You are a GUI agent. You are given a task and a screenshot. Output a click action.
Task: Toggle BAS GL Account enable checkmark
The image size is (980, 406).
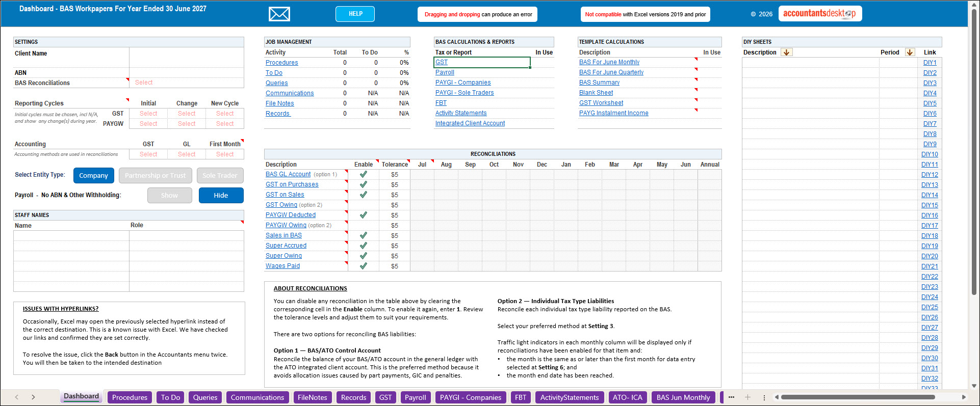click(x=364, y=174)
